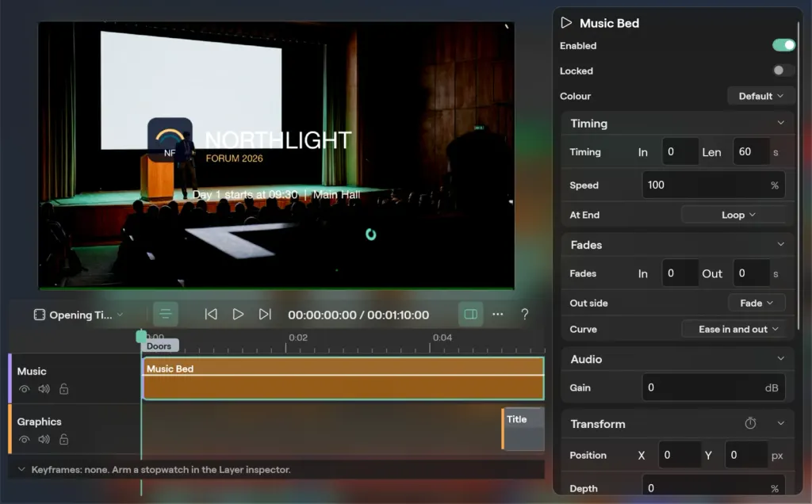Viewport: 812px width, 504px height.
Task: Open the help question mark
Action: click(x=525, y=314)
